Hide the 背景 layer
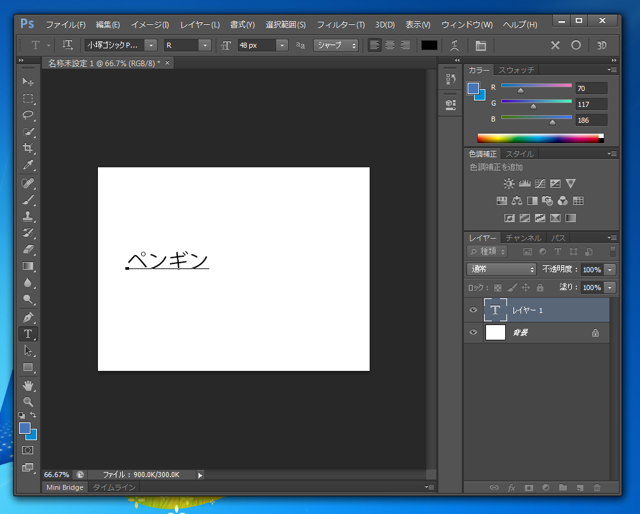Viewport: 640px width, 514px height. [473, 332]
